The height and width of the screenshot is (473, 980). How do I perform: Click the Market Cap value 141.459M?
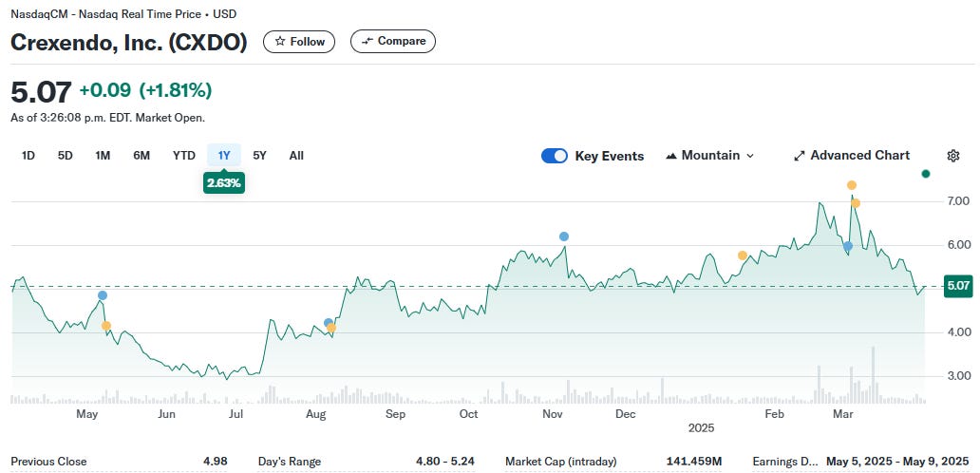coord(694,462)
